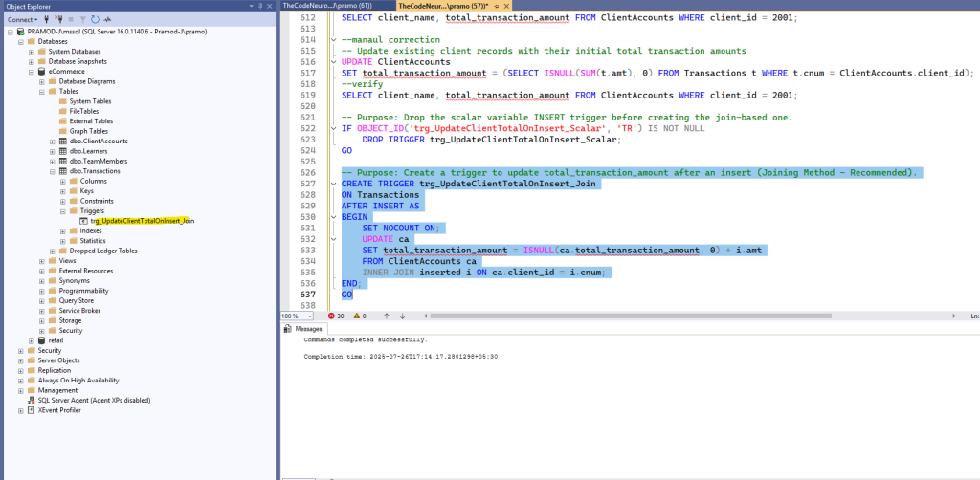Click the Completion time message line
This screenshot has height=480, width=980.
coord(401,357)
